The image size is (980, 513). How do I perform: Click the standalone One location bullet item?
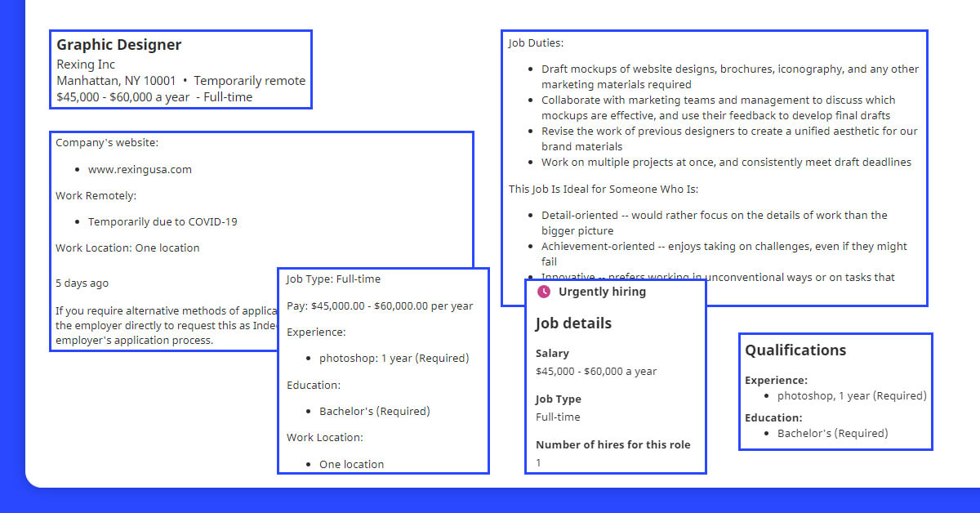(x=351, y=465)
